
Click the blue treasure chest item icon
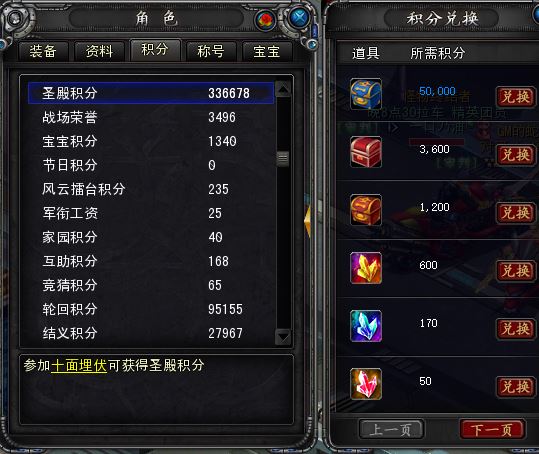click(366, 94)
